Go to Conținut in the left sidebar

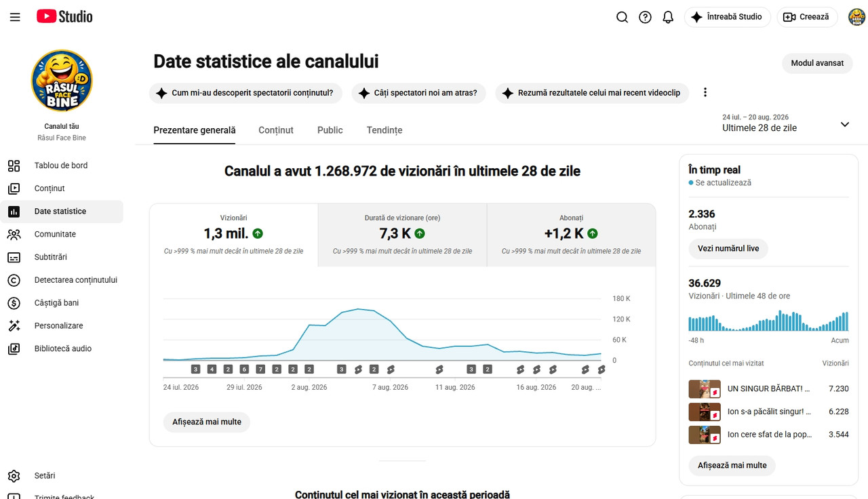[62, 188]
